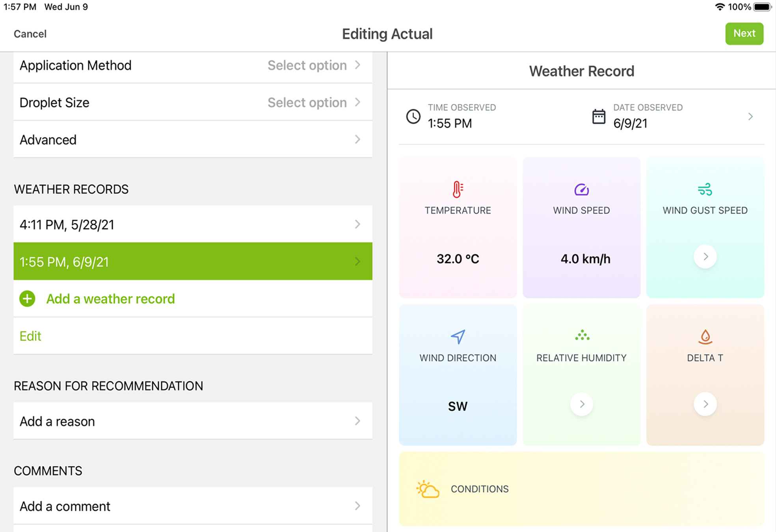Open the Application Method option selector

click(193, 65)
